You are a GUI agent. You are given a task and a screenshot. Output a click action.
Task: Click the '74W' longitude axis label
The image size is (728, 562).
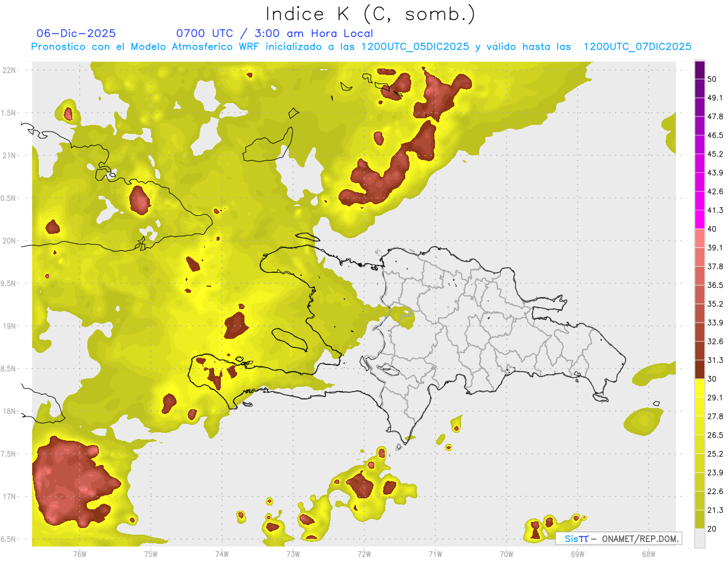(x=221, y=554)
